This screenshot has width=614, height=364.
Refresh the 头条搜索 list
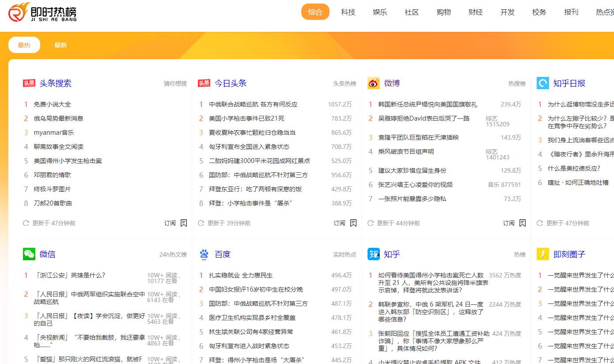(x=26, y=223)
